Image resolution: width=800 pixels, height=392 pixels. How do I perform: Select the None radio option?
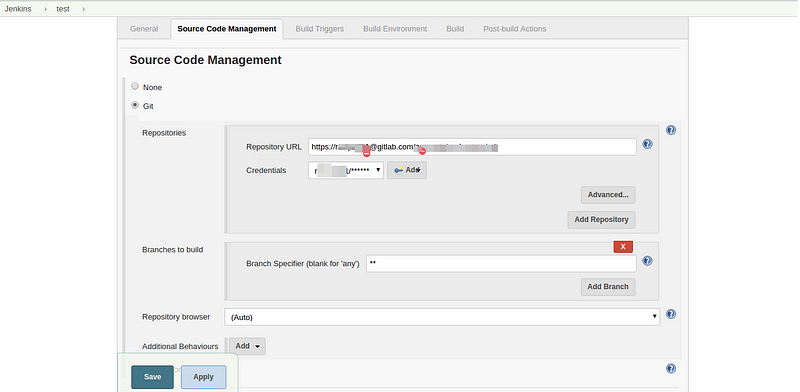[135, 86]
